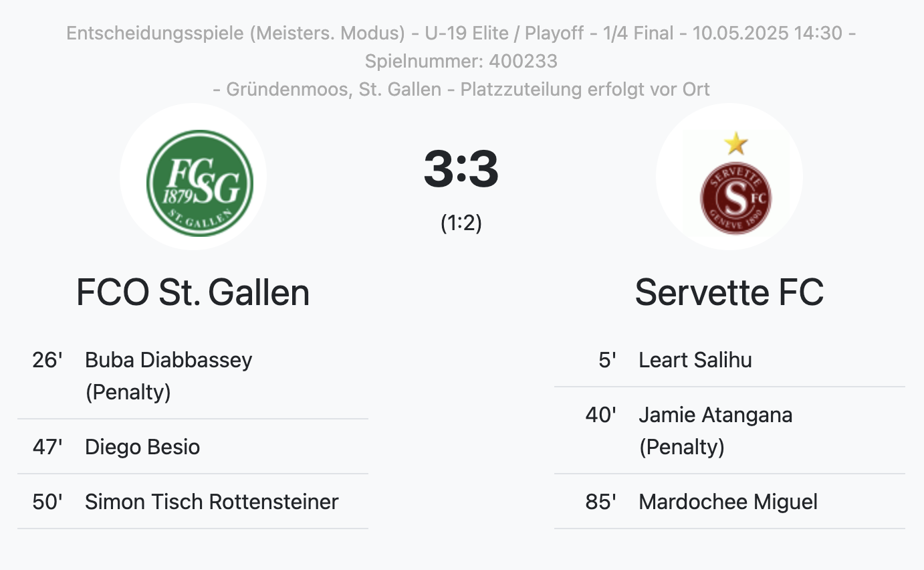This screenshot has width=924, height=570.
Task: Click the 3:3 final score
Action: click(x=461, y=169)
